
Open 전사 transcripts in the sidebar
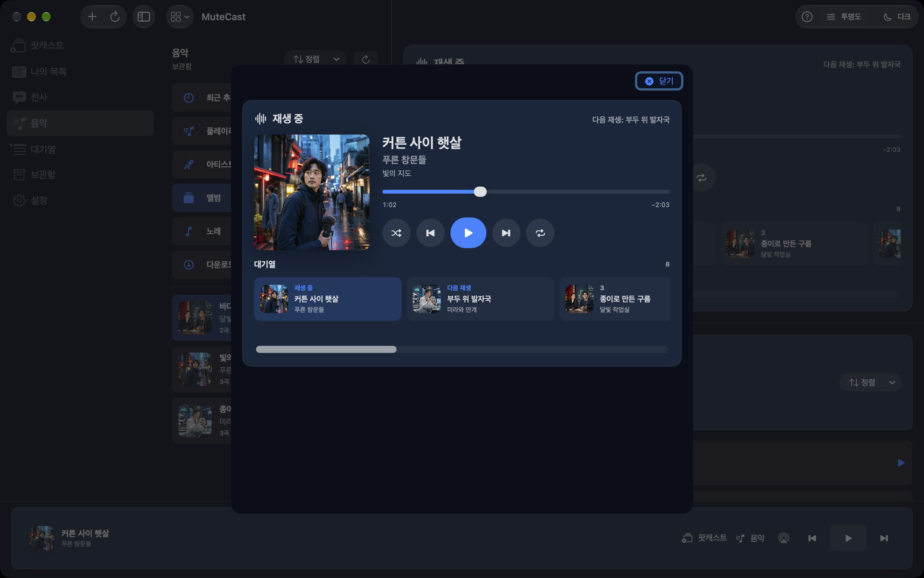pyautogui.click(x=80, y=97)
